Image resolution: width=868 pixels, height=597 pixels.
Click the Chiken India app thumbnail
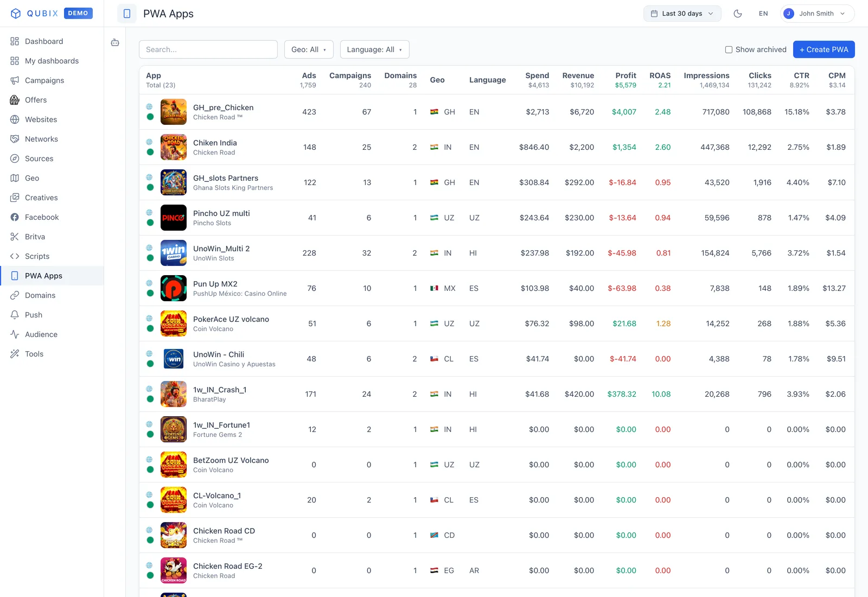174,147
